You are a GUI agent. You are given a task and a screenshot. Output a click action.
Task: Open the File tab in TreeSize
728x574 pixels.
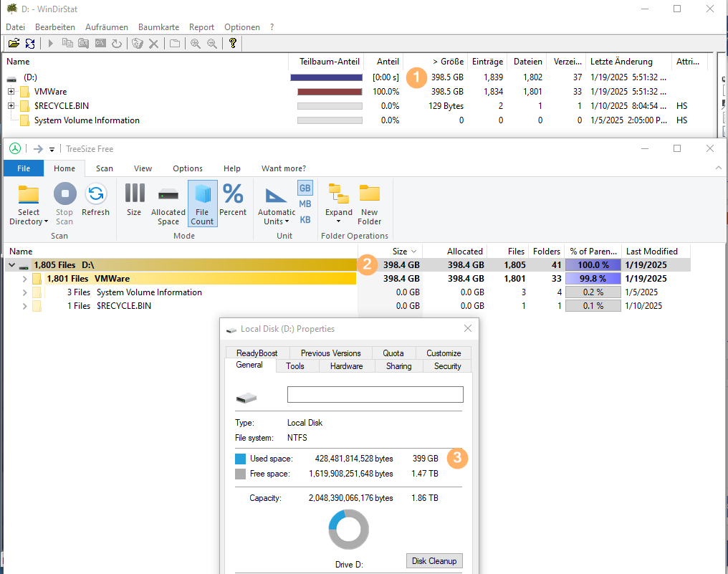(x=24, y=168)
